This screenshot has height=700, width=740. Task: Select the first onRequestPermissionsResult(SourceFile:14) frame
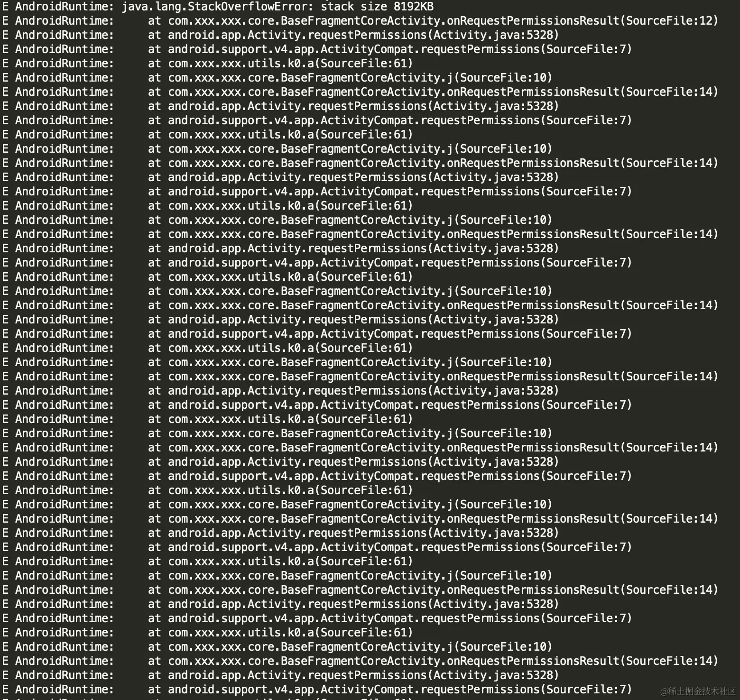433,92
